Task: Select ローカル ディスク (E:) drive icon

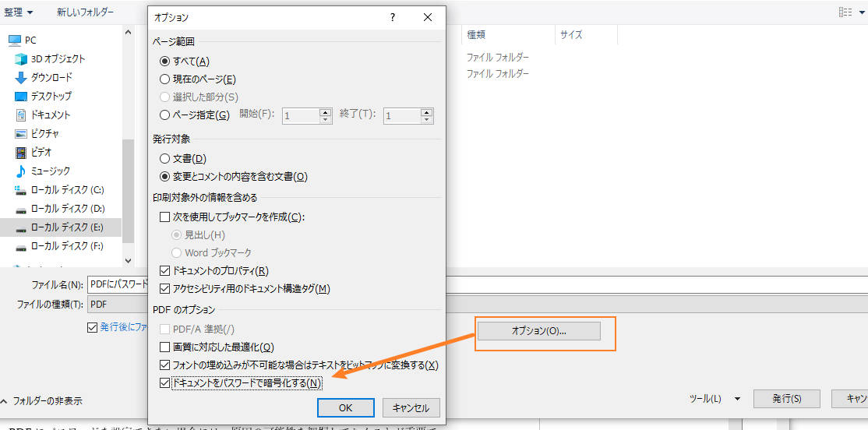Action: click(x=21, y=227)
